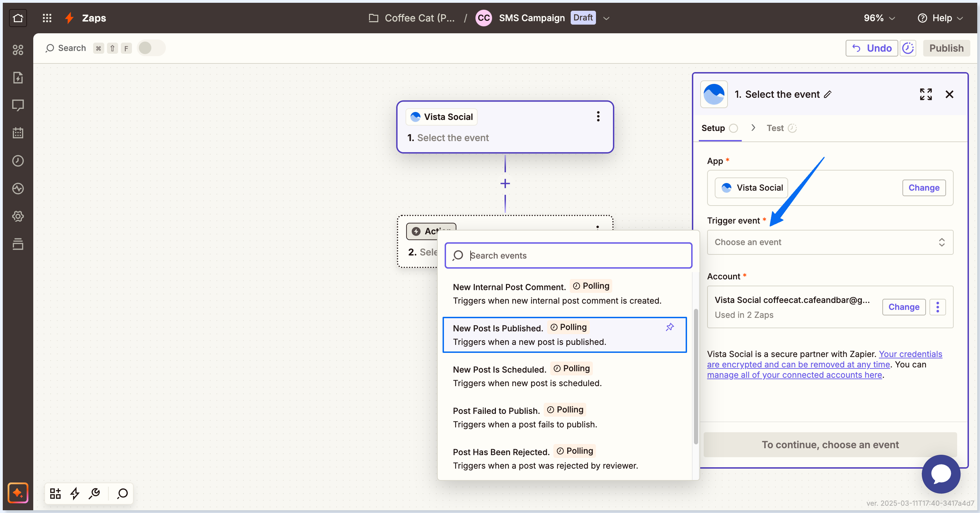Open the zoom 96% dropdown

point(879,18)
